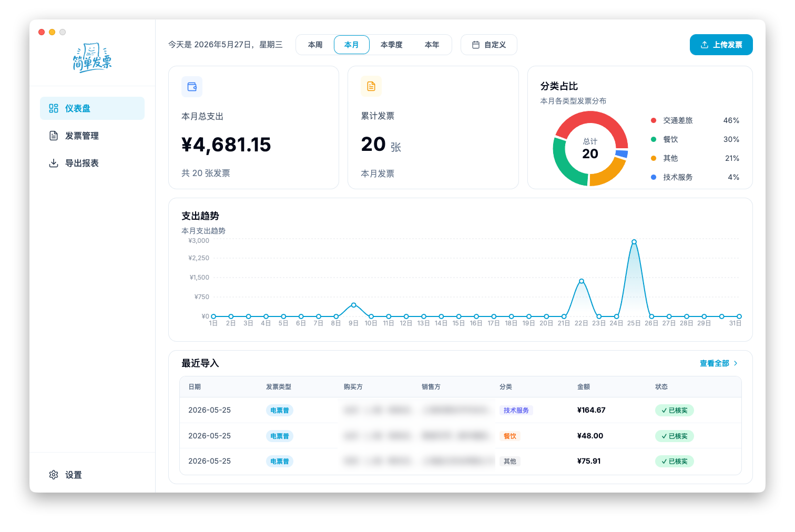
Task: Open the 仪表盘 sidebar item
Action: coord(92,108)
